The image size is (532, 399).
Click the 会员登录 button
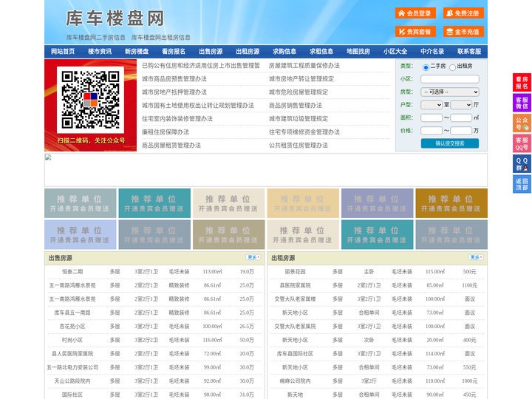coord(415,13)
